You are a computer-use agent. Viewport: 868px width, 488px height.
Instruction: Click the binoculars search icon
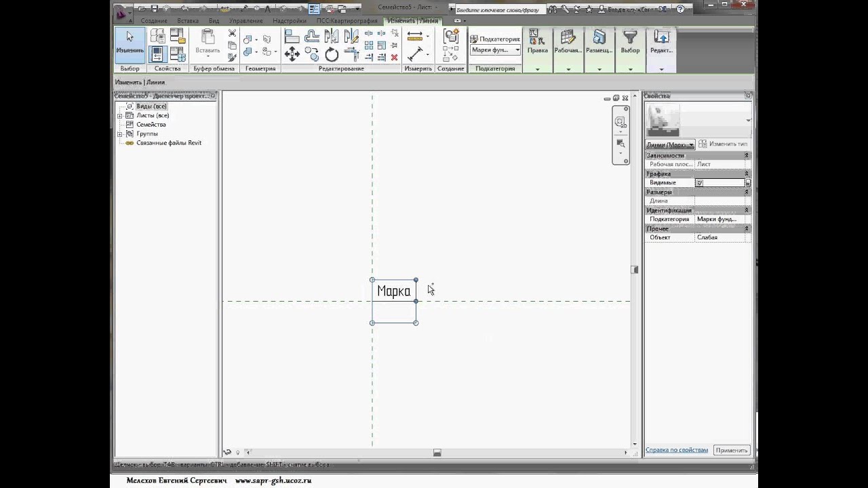(553, 9)
